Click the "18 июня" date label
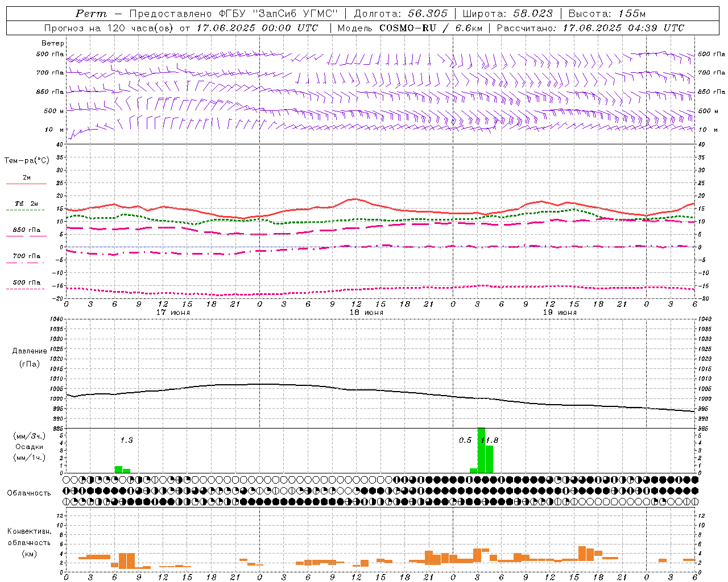728x582 pixels. (366, 313)
